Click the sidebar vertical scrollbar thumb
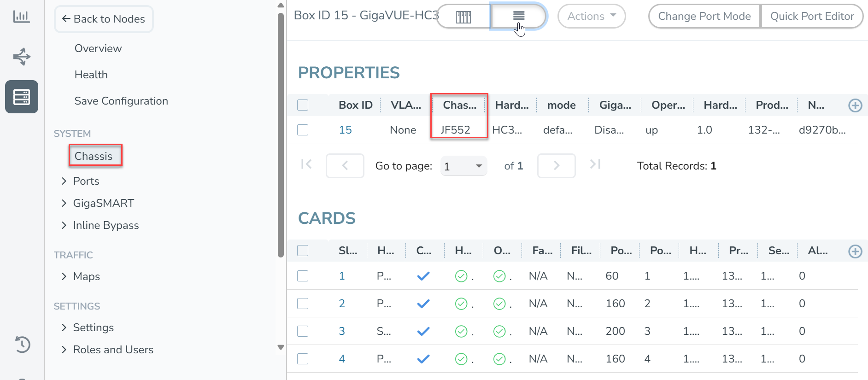The width and height of the screenshot is (868, 380). tap(281, 135)
